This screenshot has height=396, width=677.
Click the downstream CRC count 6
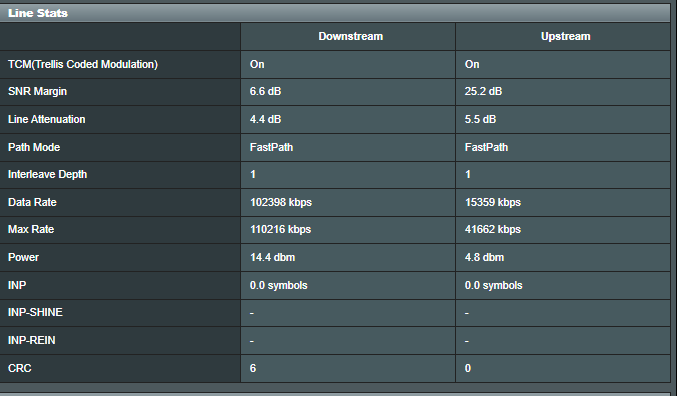point(253,368)
